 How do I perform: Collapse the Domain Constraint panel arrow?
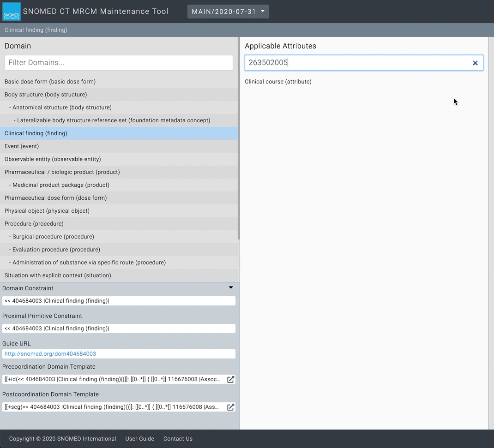pos(231,287)
